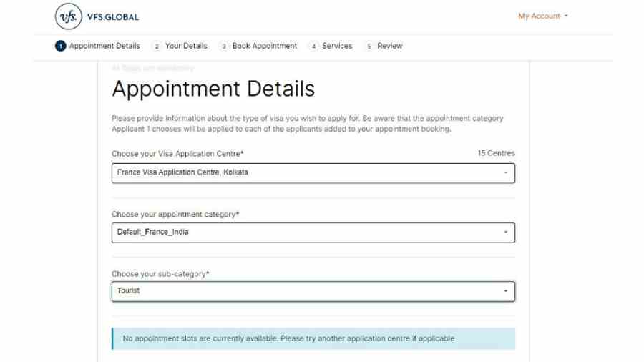Open the appointment category dropdown
The image size is (644, 362).
pos(313,233)
